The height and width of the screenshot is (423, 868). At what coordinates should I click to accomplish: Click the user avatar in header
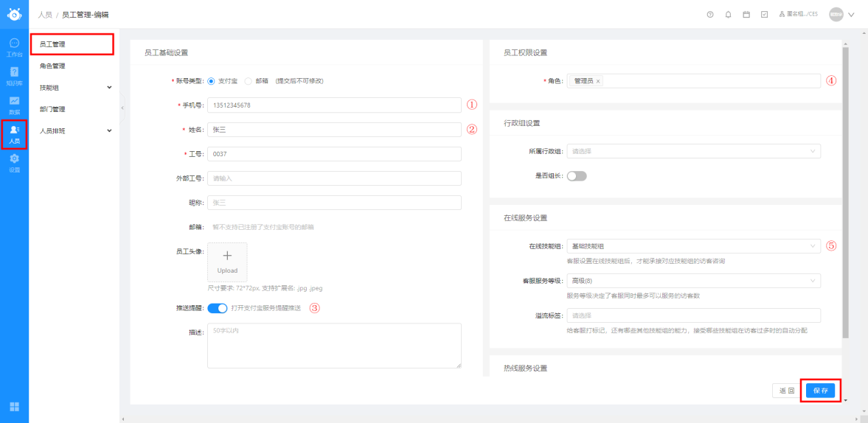tap(836, 15)
